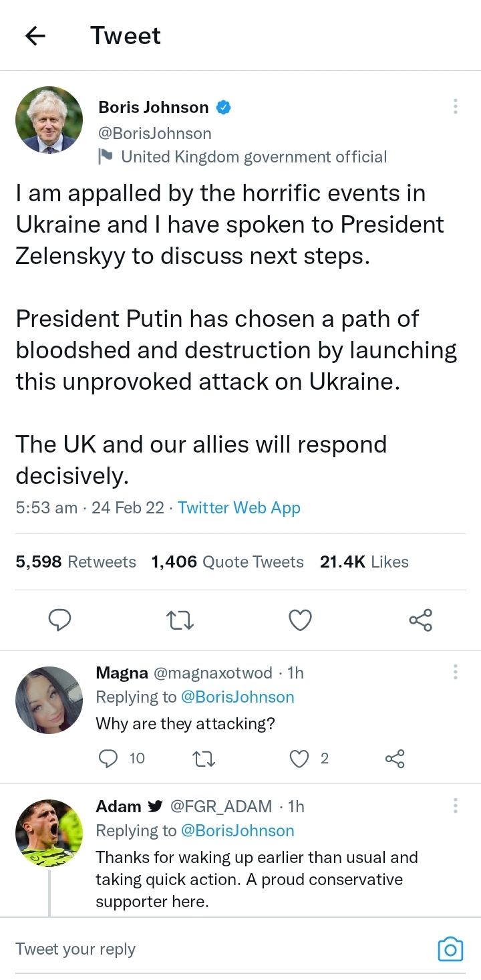
Task: View the 1,406 Quote Tweets
Action: (227, 562)
